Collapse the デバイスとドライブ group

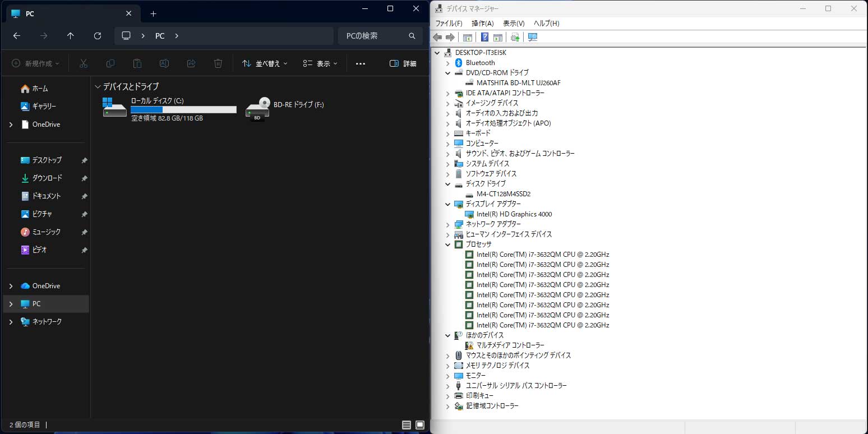coord(98,87)
